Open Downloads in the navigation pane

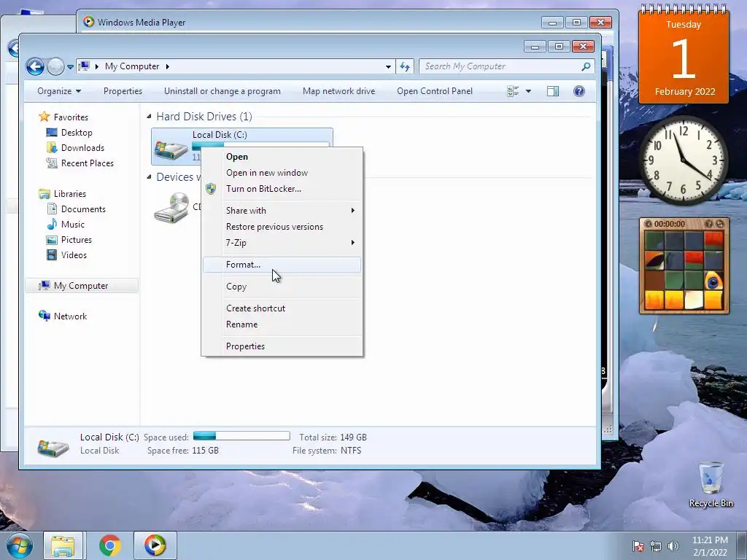click(82, 147)
